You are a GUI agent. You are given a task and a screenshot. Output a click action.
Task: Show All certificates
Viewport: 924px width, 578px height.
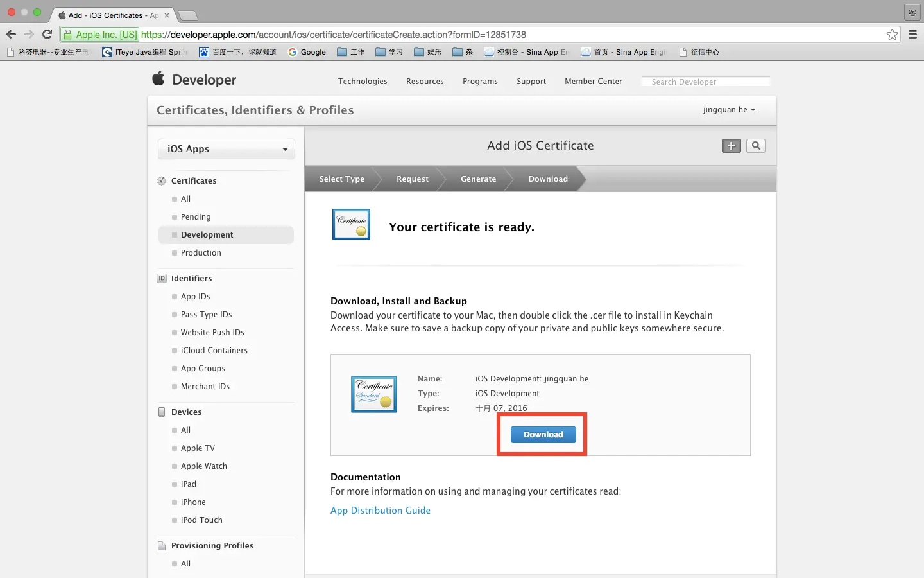[x=185, y=199]
